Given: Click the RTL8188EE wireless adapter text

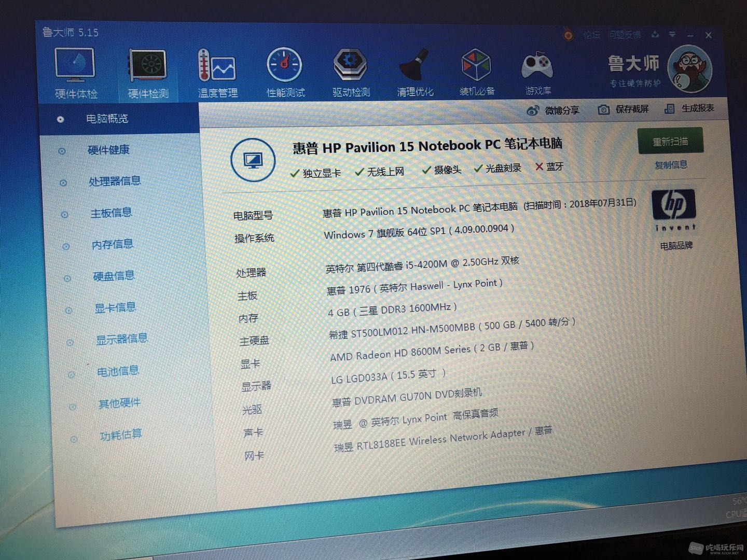Looking at the screenshot, I should (444, 439).
